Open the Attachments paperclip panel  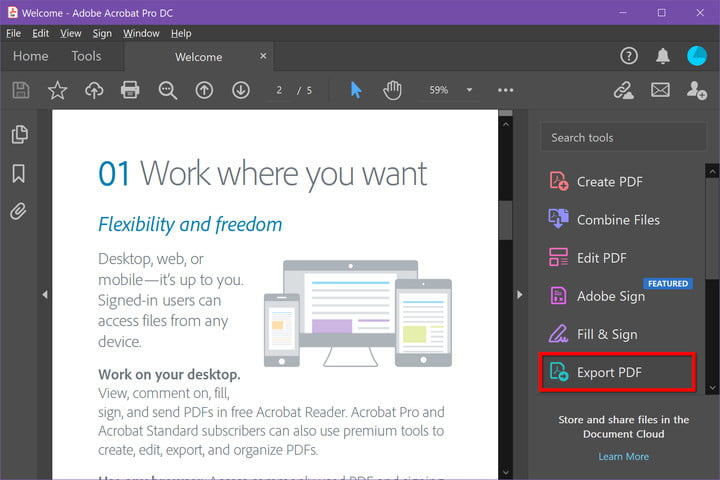(x=18, y=211)
